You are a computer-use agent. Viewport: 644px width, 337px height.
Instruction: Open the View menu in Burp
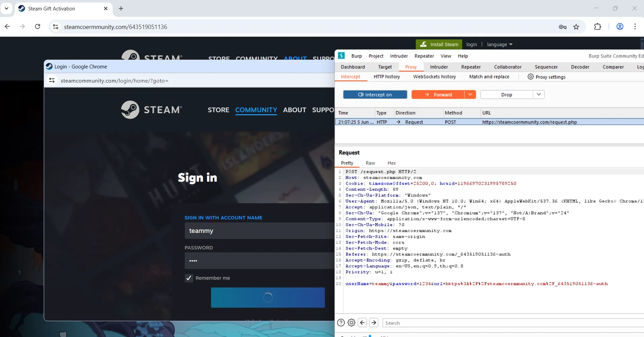click(x=446, y=56)
